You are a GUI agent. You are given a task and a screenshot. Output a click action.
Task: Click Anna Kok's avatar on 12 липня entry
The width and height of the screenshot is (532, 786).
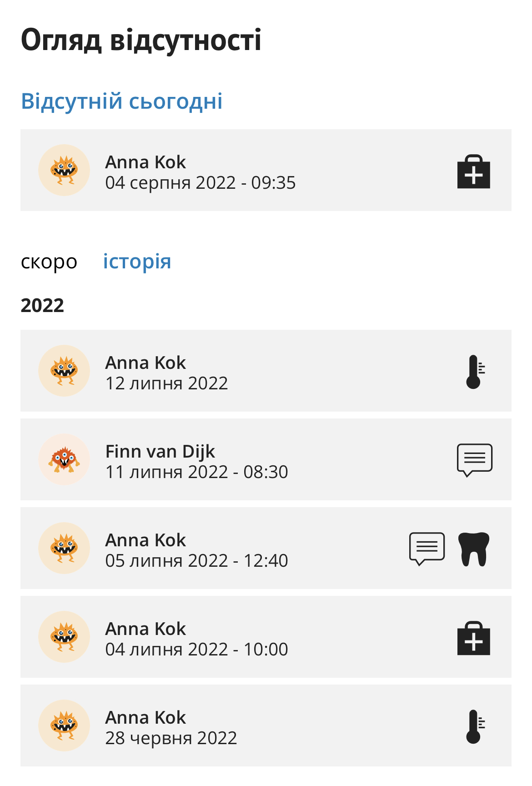64,371
